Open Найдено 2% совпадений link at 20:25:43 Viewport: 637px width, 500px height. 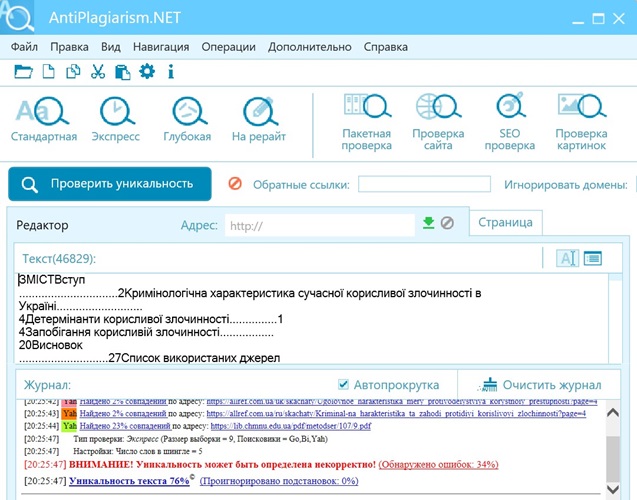123,414
